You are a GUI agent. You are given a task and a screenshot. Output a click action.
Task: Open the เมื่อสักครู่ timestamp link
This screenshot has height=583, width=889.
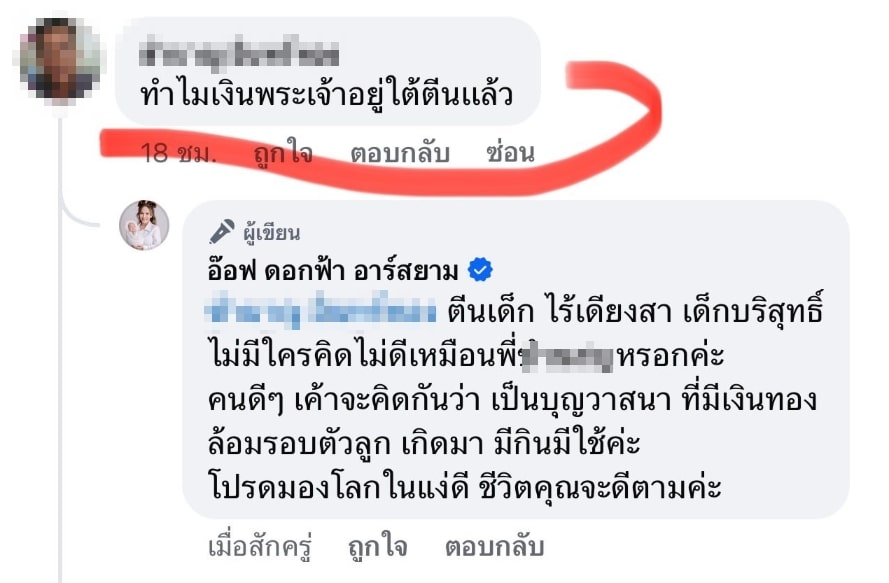260,547
